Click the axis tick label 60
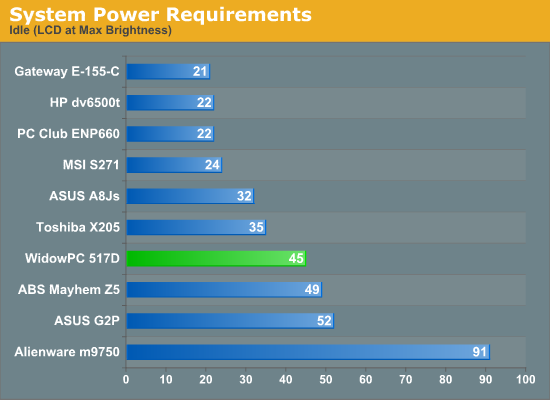550x400 pixels. [x=365, y=379]
